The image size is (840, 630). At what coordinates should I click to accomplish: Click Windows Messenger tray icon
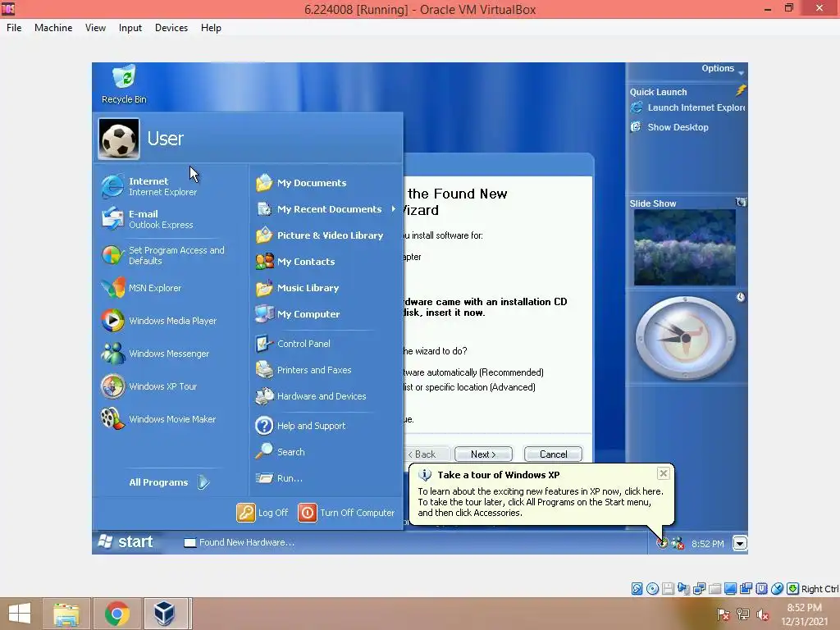pyautogui.click(x=678, y=543)
